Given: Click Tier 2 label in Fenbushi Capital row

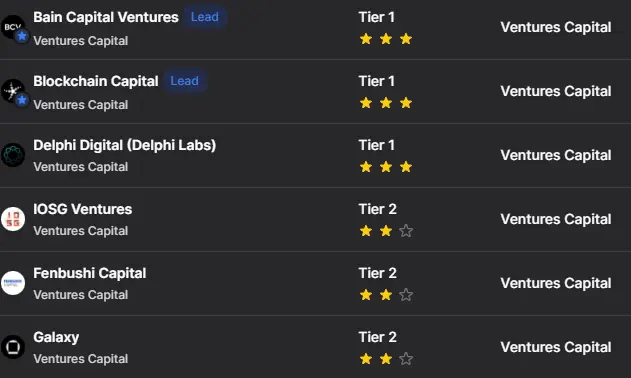Looking at the screenshot, I should tap(377, 273).
